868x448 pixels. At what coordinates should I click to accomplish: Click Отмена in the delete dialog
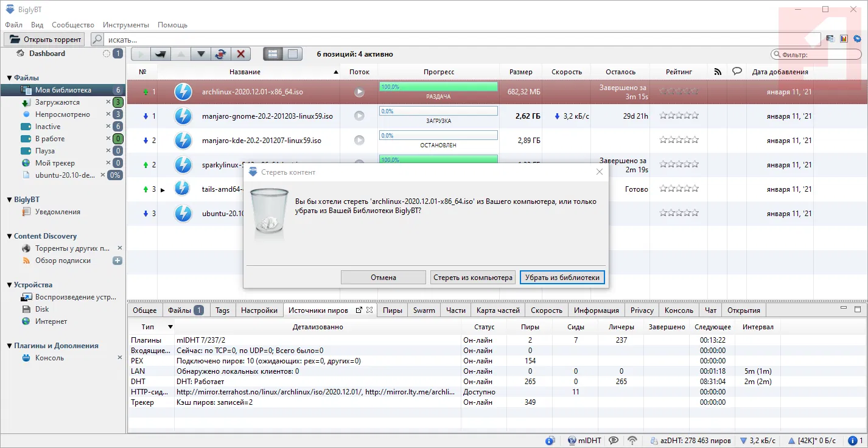383,278
